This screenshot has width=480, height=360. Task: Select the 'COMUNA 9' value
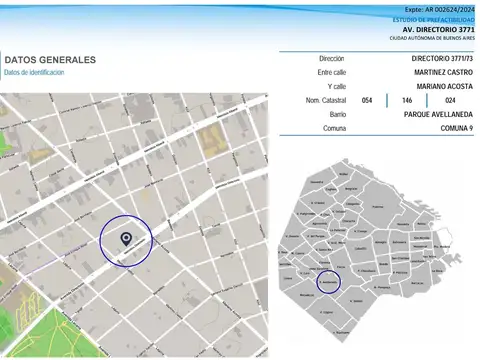coord(457,128)
